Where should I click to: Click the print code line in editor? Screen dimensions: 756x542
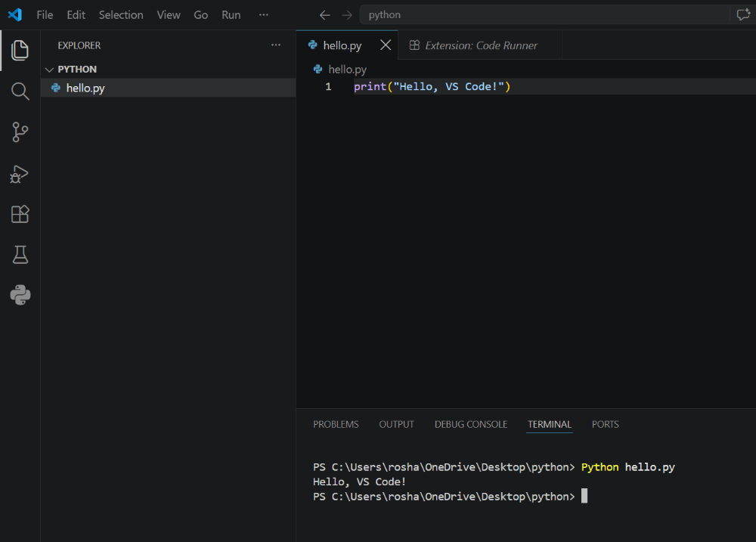pos(432,87)
